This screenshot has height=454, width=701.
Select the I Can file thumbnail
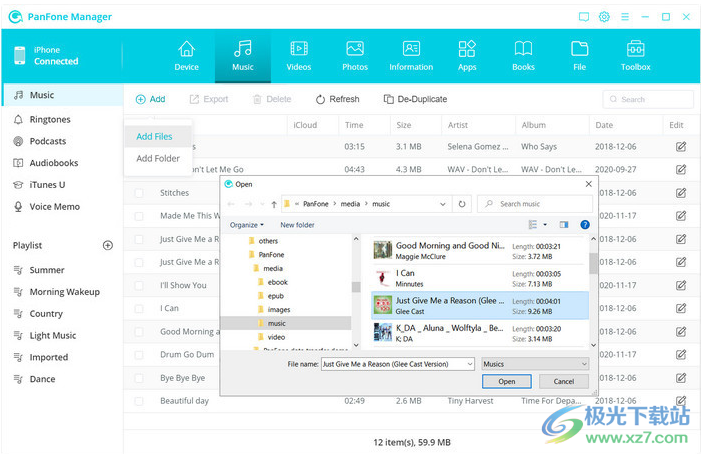[383, 278]
